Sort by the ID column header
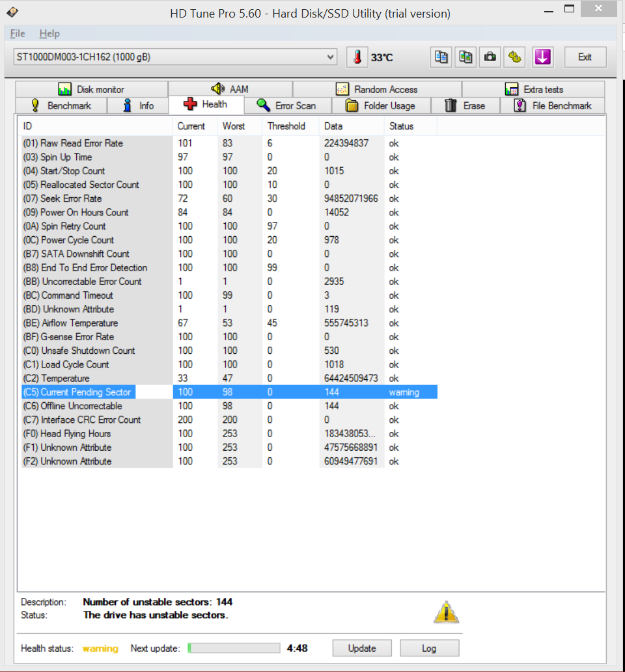This screenshot has width=625, height=672. (95, 126)
